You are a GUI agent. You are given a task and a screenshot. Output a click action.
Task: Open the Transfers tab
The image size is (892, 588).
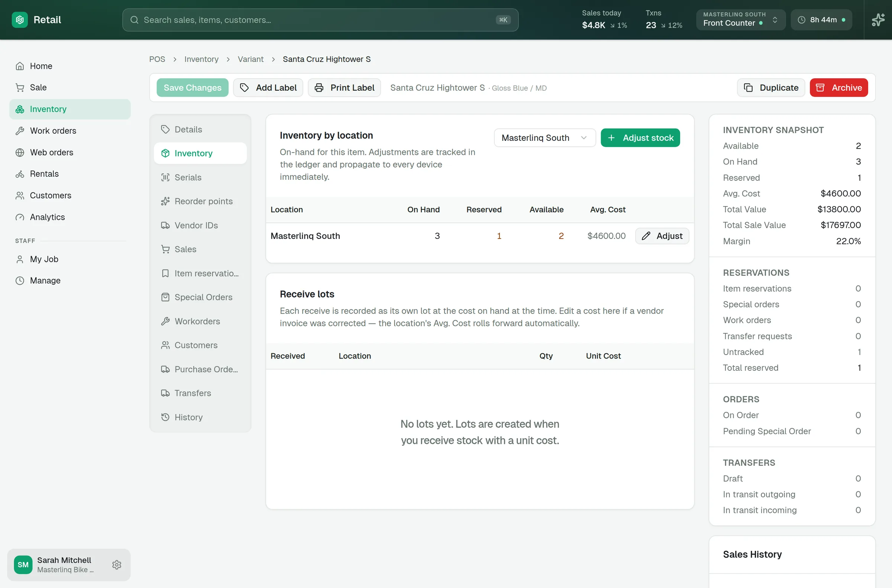click(200, 393)
